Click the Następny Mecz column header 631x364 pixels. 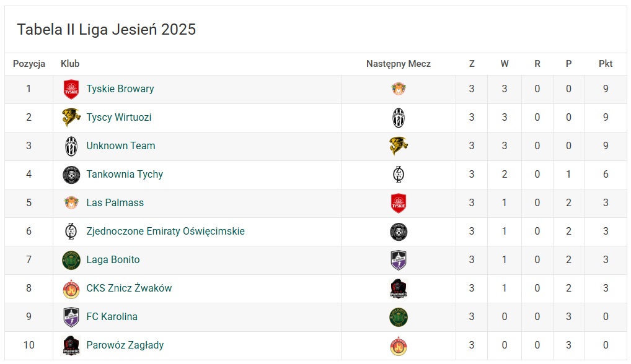[x=399, y=64]
